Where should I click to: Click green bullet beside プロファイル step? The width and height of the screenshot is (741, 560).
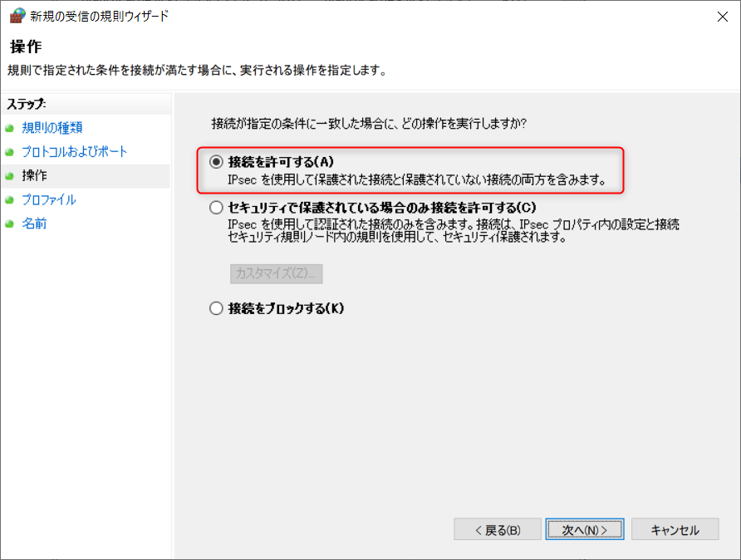pyautogui.click(x=9, y=200)
